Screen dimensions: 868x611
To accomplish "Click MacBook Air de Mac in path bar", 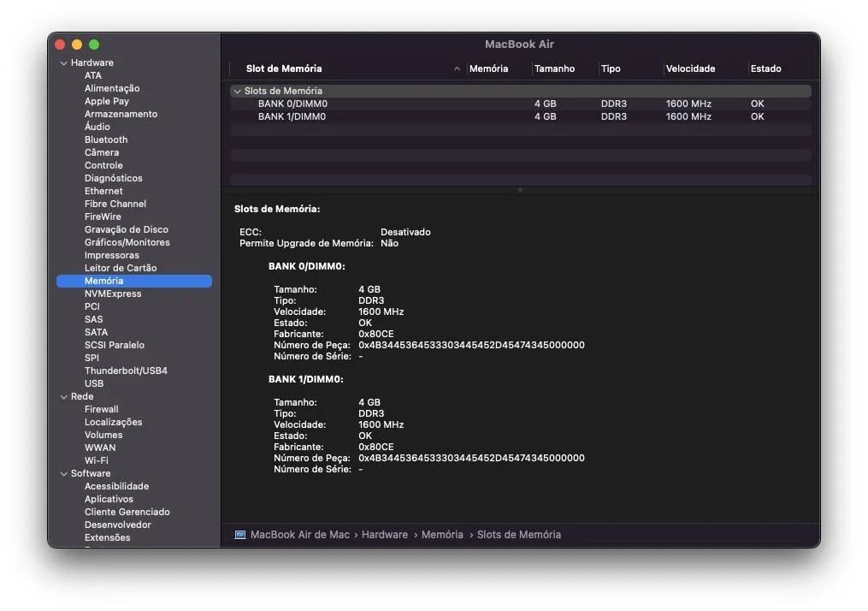I will click(299, 535).
